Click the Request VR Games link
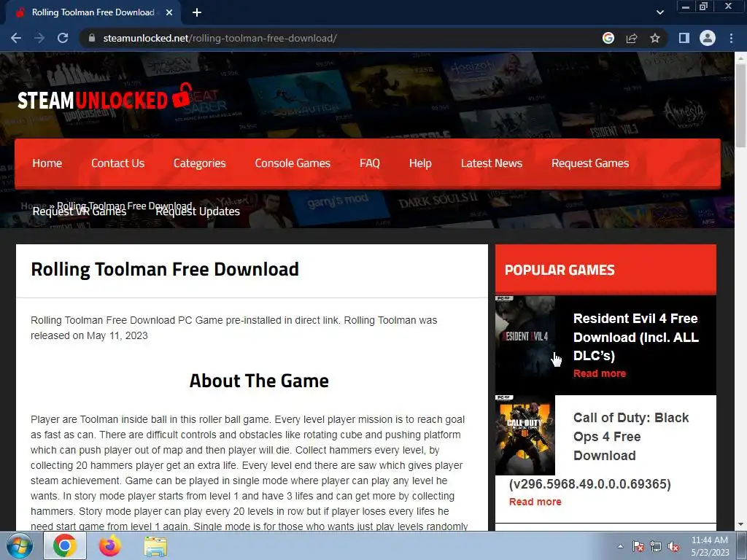 (80, 212)
